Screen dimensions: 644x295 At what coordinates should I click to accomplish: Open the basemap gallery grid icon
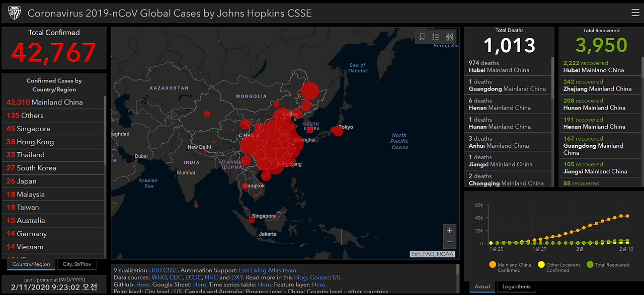tap(449, 37)
